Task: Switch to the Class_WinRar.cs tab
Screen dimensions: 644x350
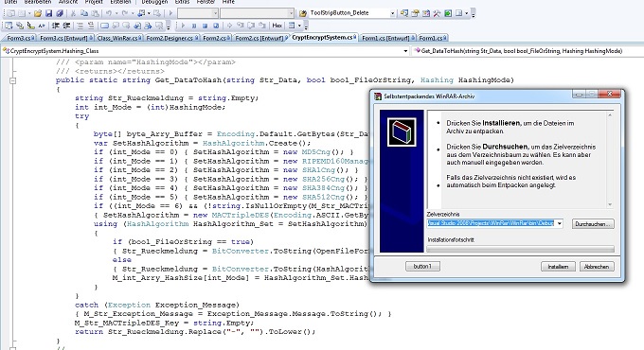Action: click(x=118, y=38)
